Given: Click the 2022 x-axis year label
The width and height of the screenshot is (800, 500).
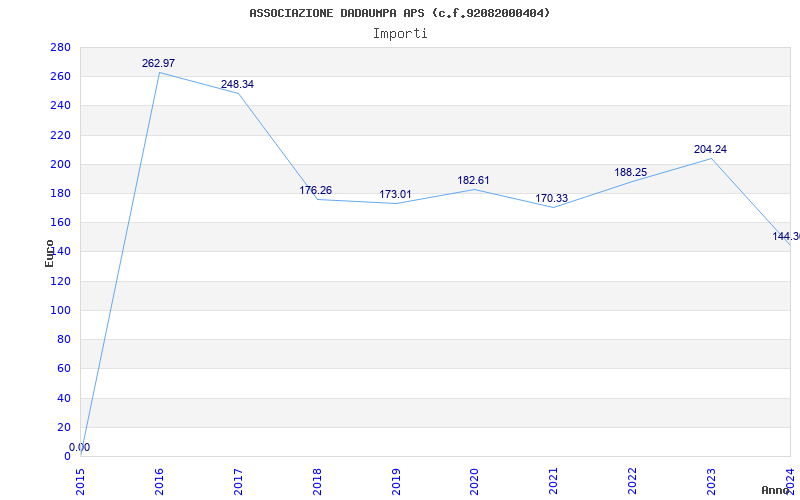Looking at the screenshot, I should pyautogui.click(x=633, y=482).
